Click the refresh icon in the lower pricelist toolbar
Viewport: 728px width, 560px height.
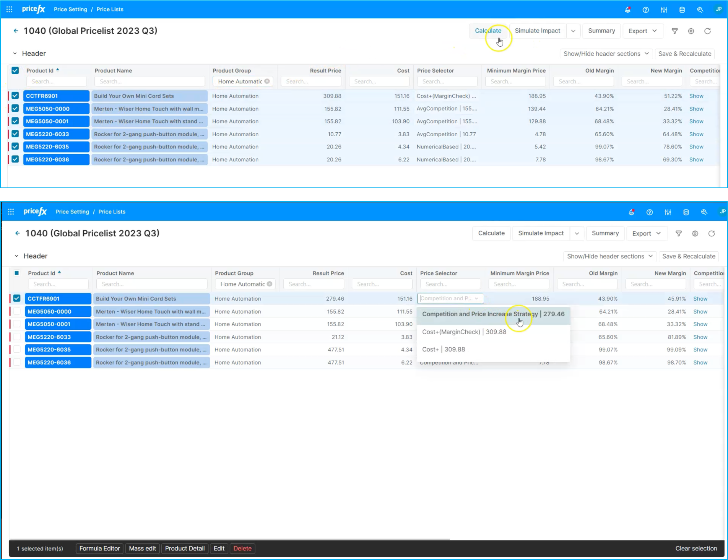[711, 233]
